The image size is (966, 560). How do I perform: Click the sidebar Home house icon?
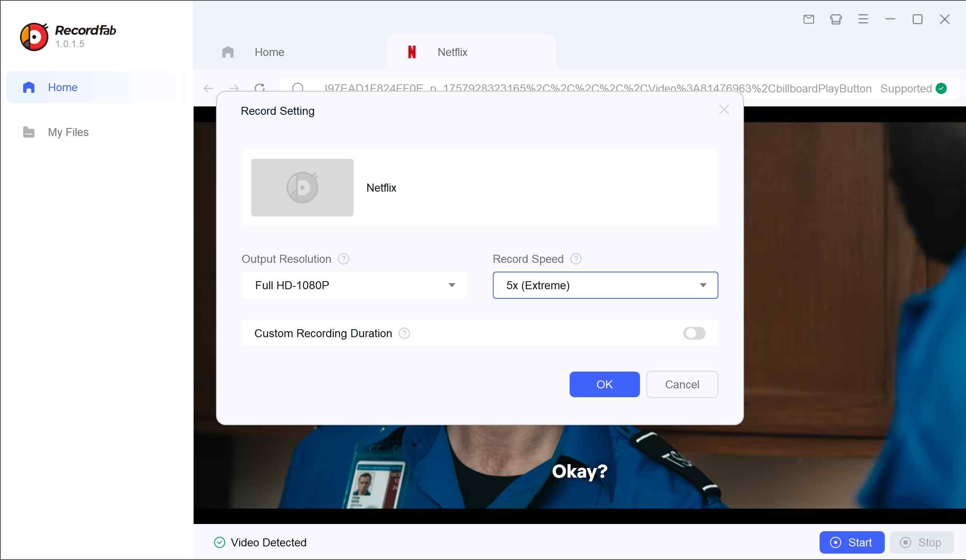[29, 87]
